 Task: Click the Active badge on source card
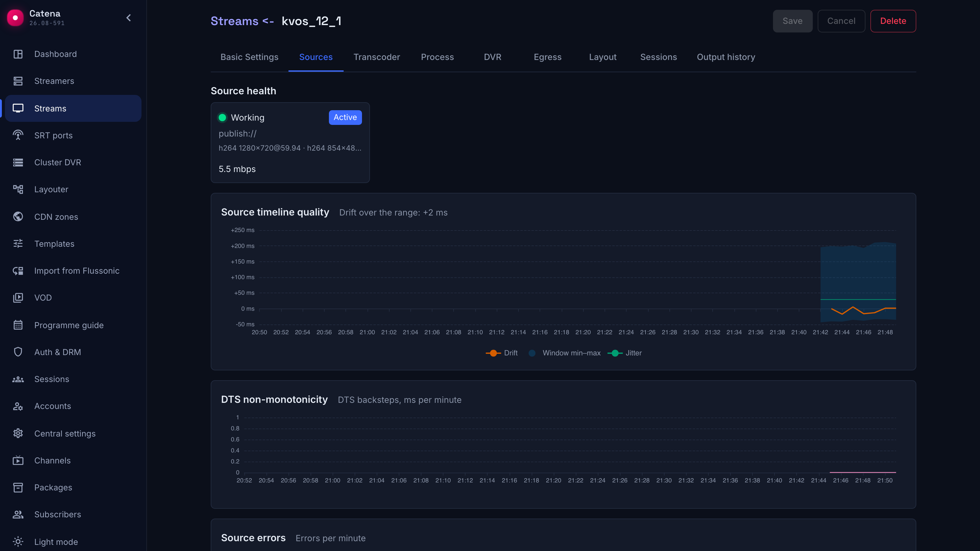(x=345, y=118)
